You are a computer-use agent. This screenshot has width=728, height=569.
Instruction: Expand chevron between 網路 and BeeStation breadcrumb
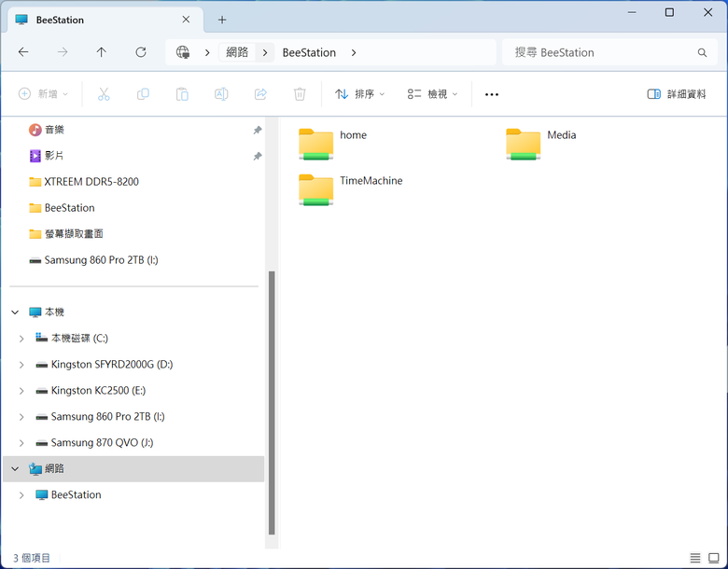tap(265, 52)
